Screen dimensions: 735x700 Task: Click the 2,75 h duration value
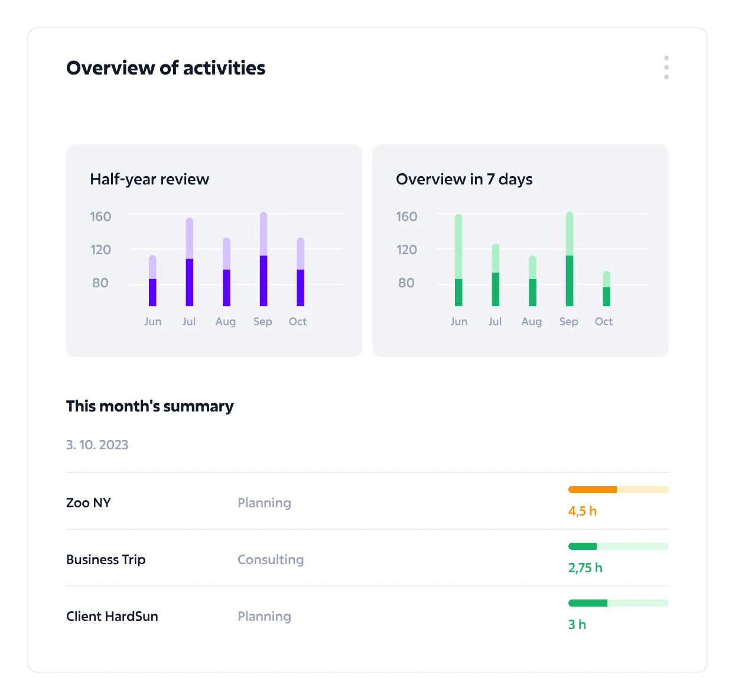click(586, 568)
